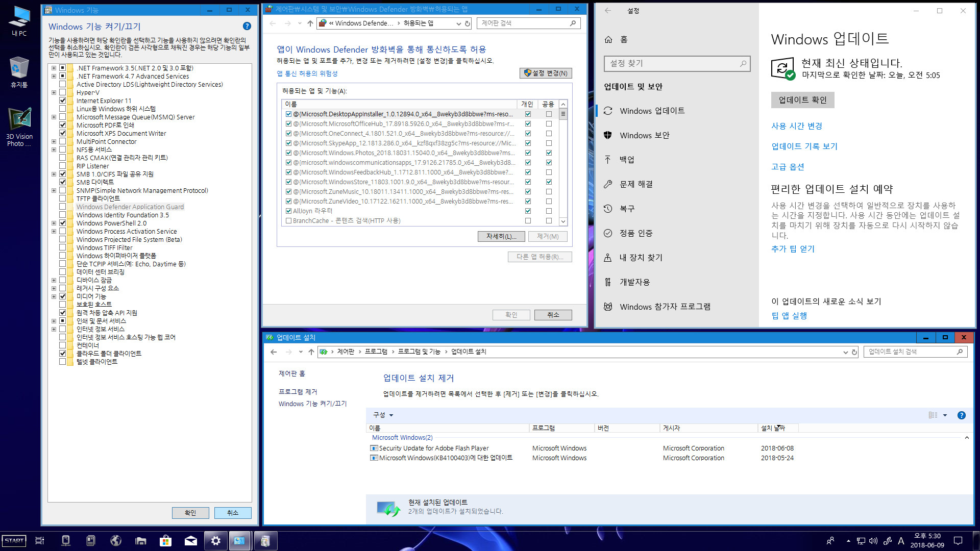Click the view options icon in 업데이트 설치 toolbar
Viewport: 980px width, 551px height.
(933, 415)
